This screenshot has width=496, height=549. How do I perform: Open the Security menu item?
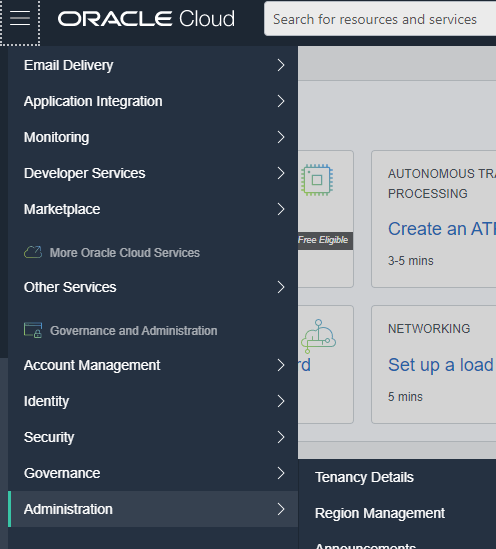pos(153,437)
